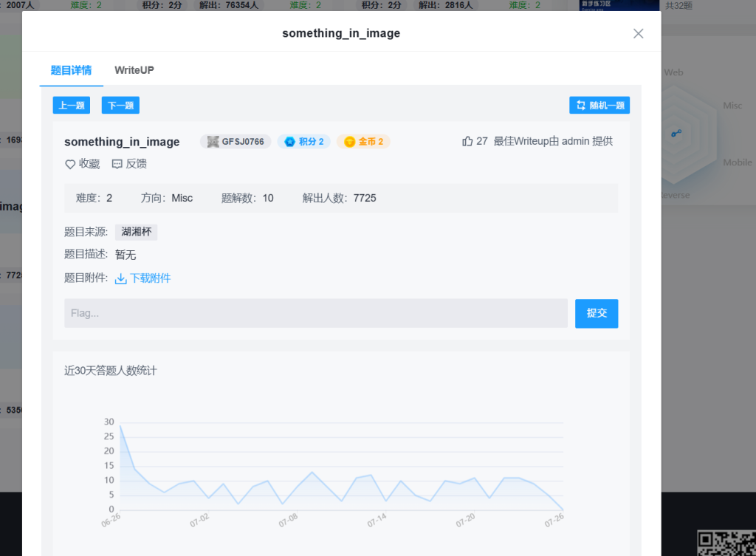
Task: Go to previous challenge with 上一题
Action: tap(72, 106)
